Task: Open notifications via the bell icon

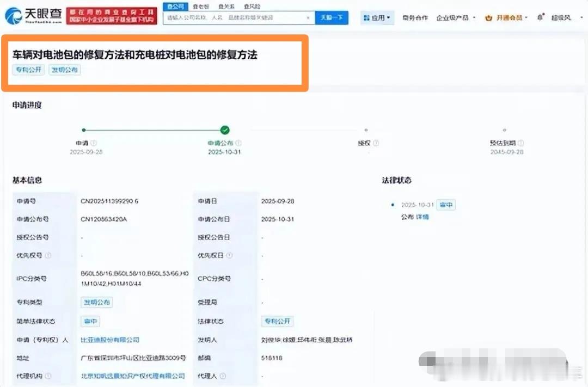Action: pyautogui.click(x=540, y=17)
